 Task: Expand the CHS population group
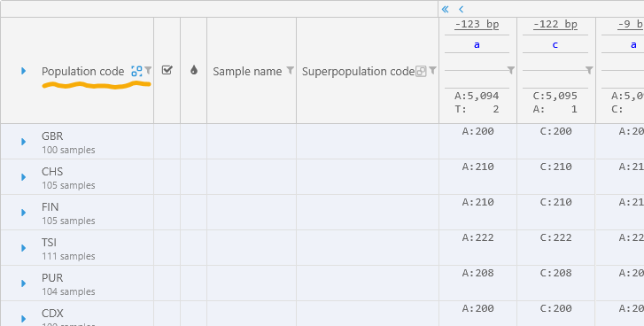23,177
